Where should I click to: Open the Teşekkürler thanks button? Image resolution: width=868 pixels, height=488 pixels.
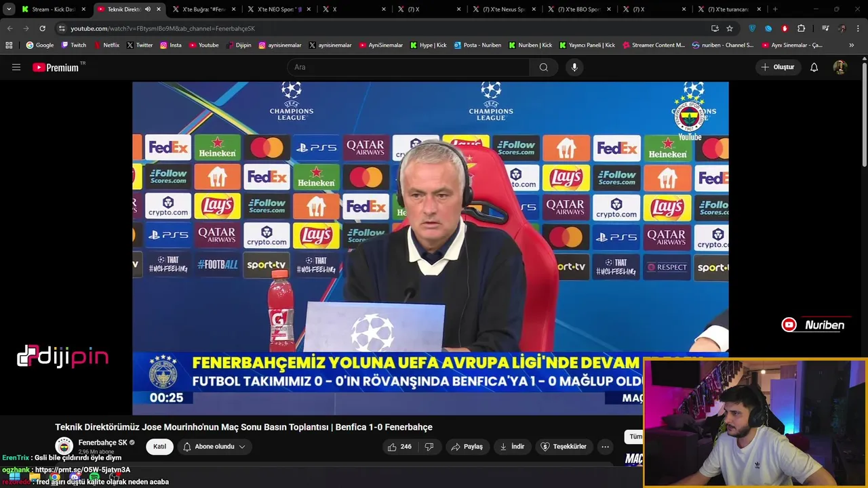563,447
